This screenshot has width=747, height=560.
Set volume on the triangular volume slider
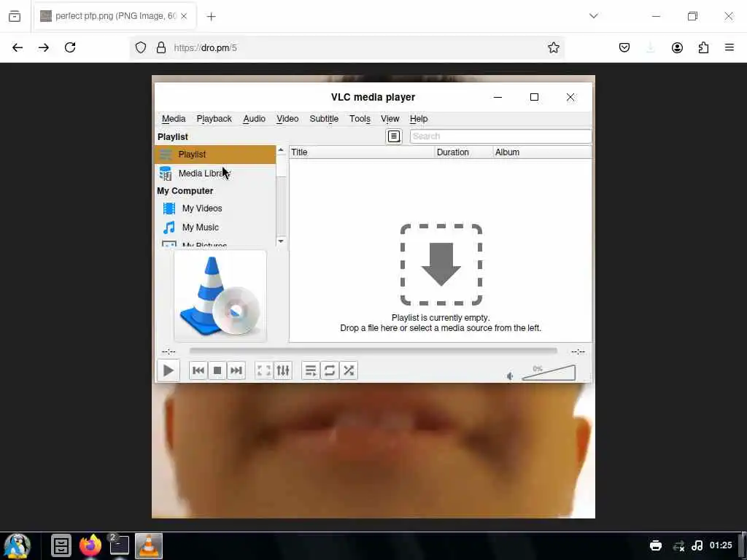click(x=549, y=373)
